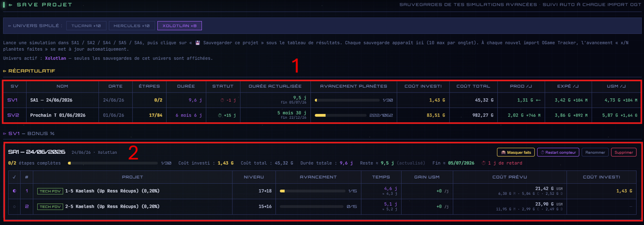Click Supprimer to delete the save
This screenshot has height=225, width=644.
click(x=624, y=152)
